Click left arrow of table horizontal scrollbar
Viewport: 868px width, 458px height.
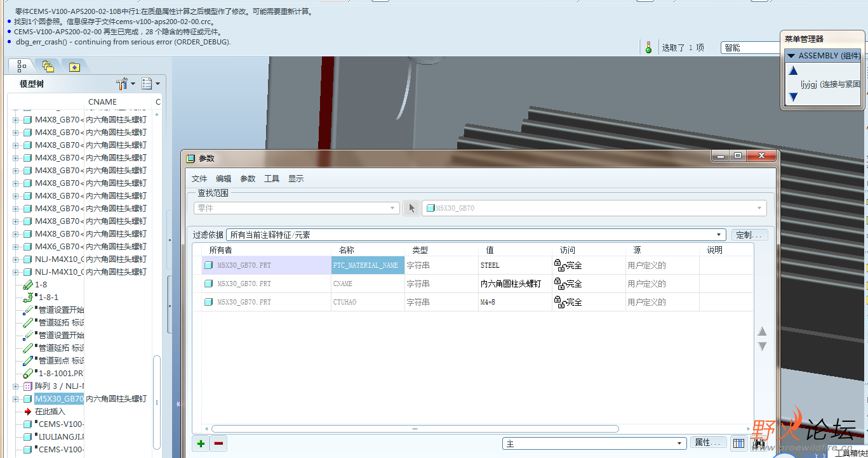tap(206, 429)
